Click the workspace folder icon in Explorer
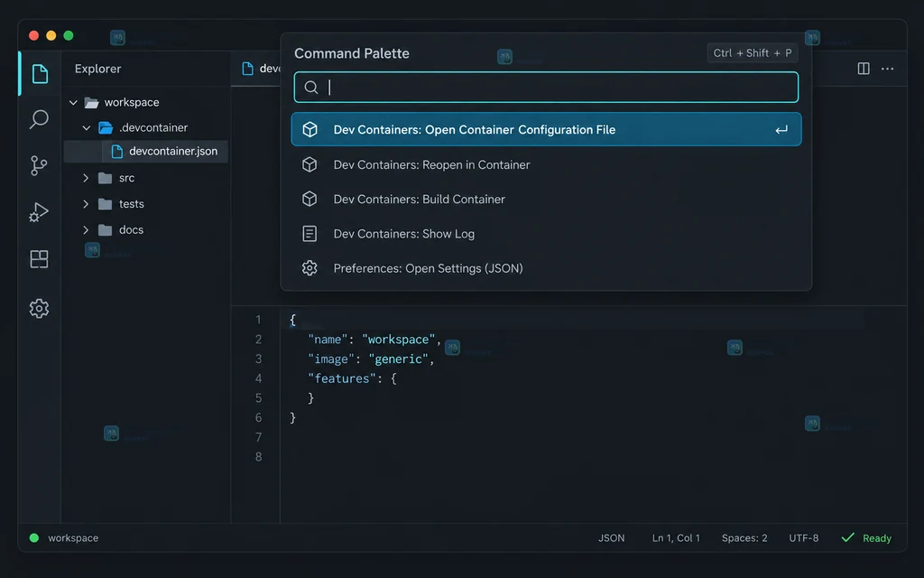The height and width of the screenshot is (578, 924). pyautogui.click(x=91, y=103)
